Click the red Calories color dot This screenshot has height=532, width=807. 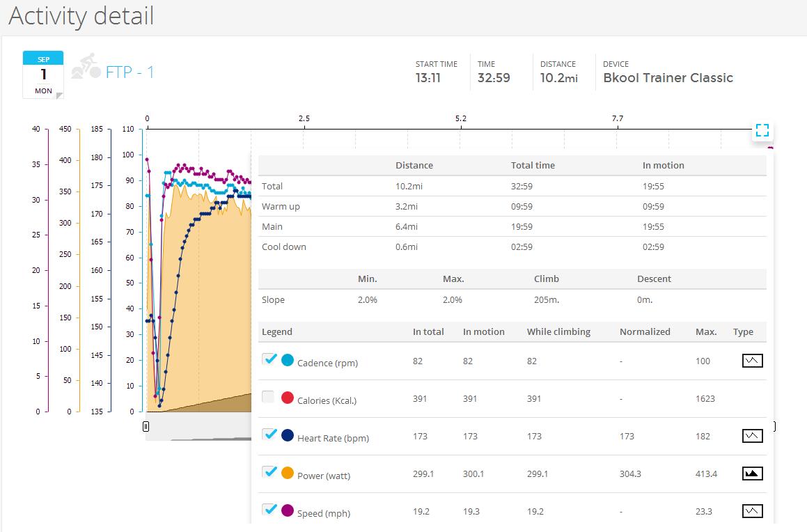(288, 398)
